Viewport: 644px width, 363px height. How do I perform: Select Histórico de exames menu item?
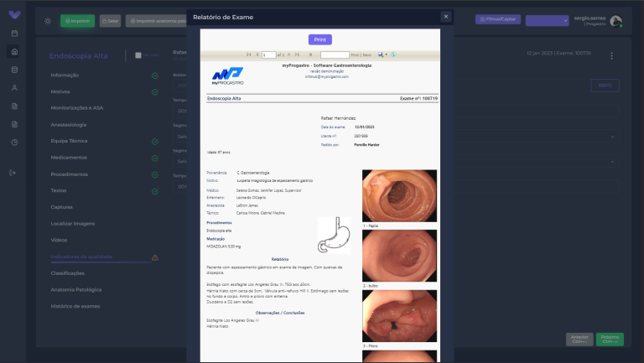75,306
